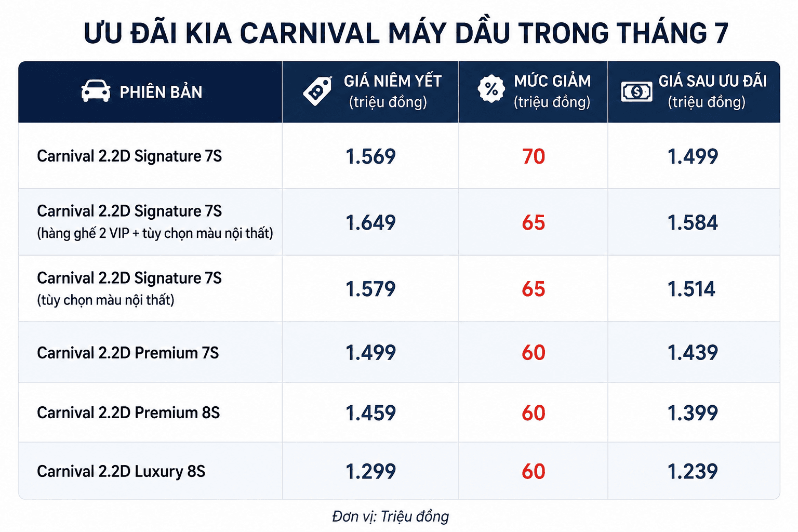
Task: Click the red discount value 70
Action: click(x=534, y=156)
